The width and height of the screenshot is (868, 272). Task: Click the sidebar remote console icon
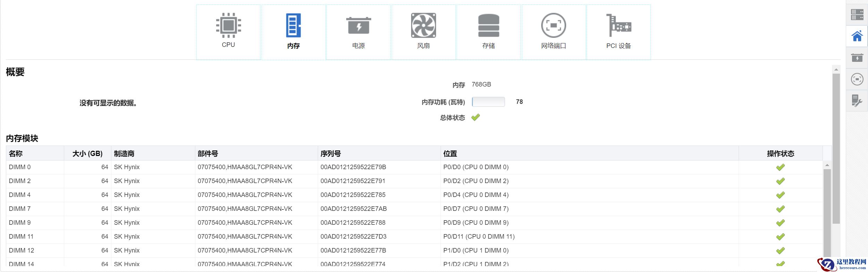point(857,79)
